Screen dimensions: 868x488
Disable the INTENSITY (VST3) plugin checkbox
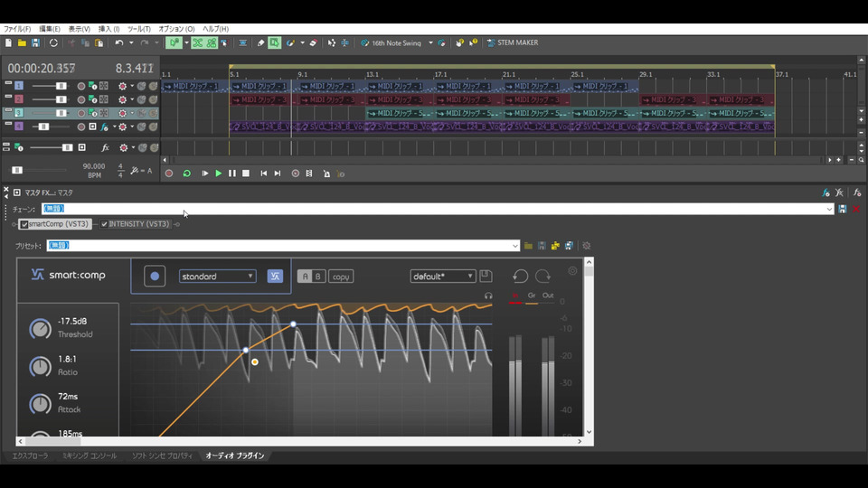tap(104, 224)
